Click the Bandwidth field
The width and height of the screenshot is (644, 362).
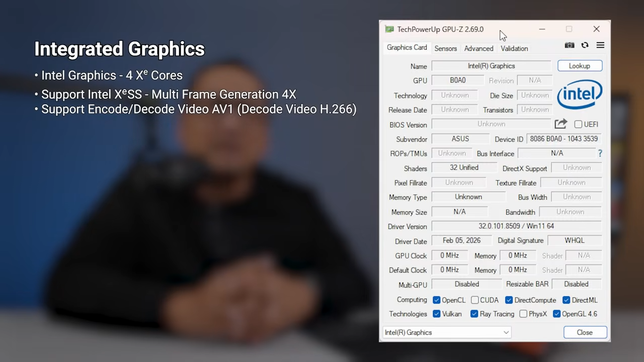pyautogui.click(x=571, y=212)
